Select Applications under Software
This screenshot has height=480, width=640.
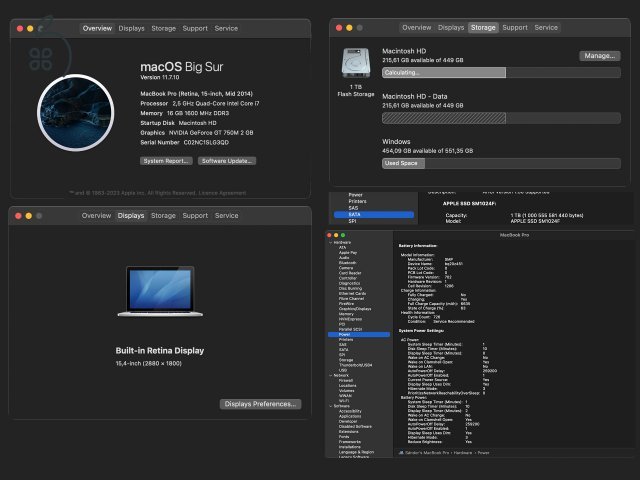click(x=350, y=416)
